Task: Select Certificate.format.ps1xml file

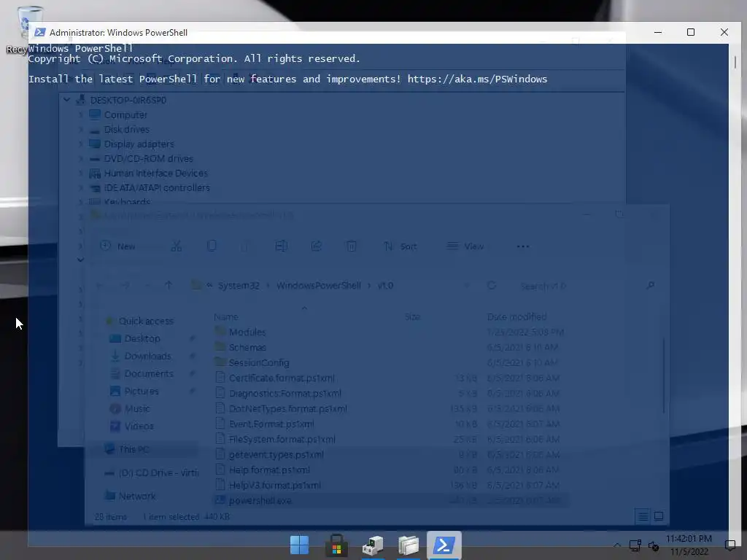Action: click(x=282, y=378)
